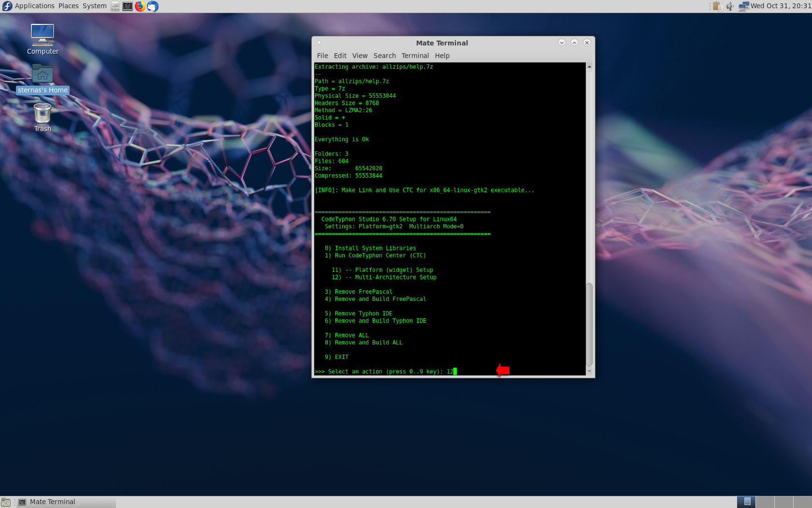Screen dimensions: 812x508
Task: Click '6) Remove and Build Typhon IDE' line
Action: [x=376, y=321]
